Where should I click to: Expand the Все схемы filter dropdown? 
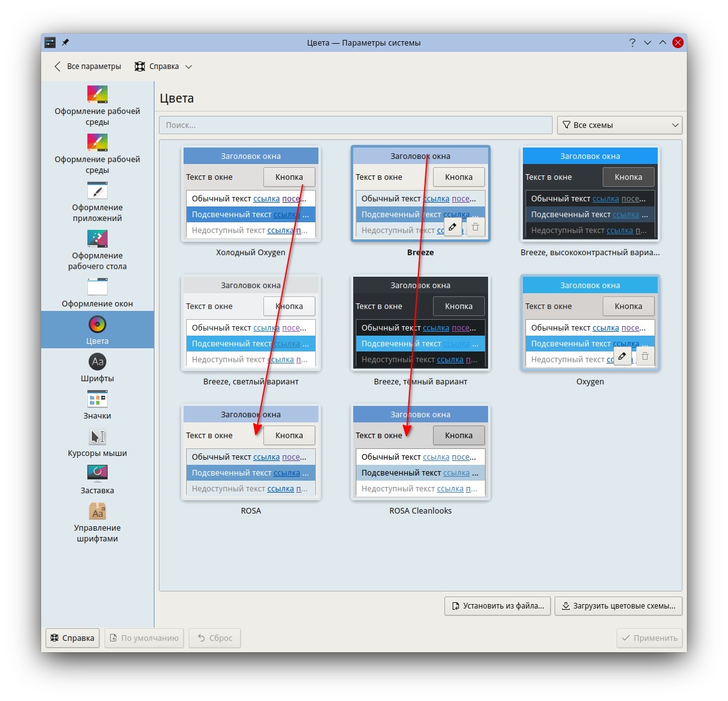tap(619, 125)
